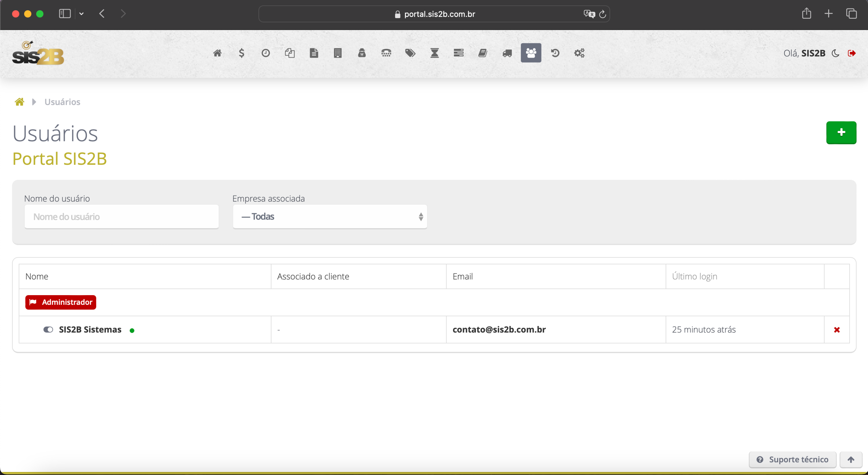Toggle dark mode with the moon icon
Viewport: 868px width, 475px height.
(835, 53)
